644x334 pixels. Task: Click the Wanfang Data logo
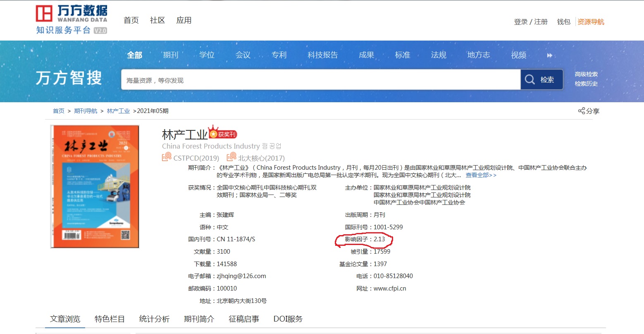pos(72,19)
